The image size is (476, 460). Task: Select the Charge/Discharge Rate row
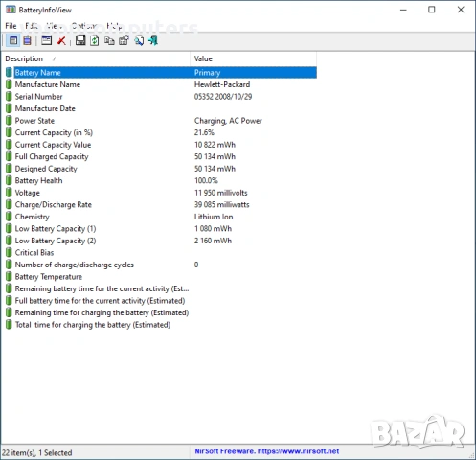(x=161, y=204)
